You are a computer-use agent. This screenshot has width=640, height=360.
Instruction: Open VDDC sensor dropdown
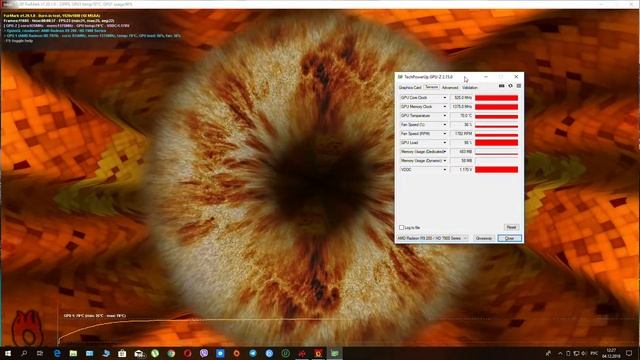point(444,170)
